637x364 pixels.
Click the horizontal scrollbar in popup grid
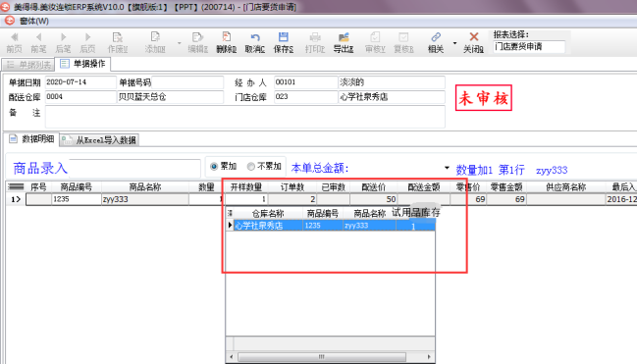point(330,357)
